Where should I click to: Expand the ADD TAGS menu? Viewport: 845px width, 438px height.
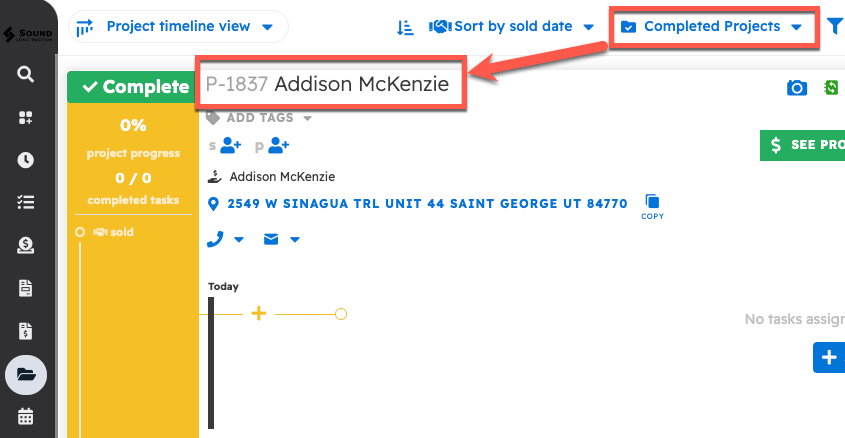coord(259,118)
